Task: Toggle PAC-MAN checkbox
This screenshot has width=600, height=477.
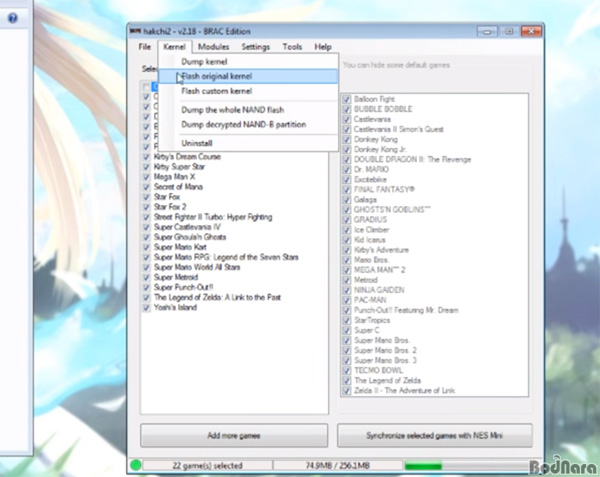Action: click(x=347, y=300)
